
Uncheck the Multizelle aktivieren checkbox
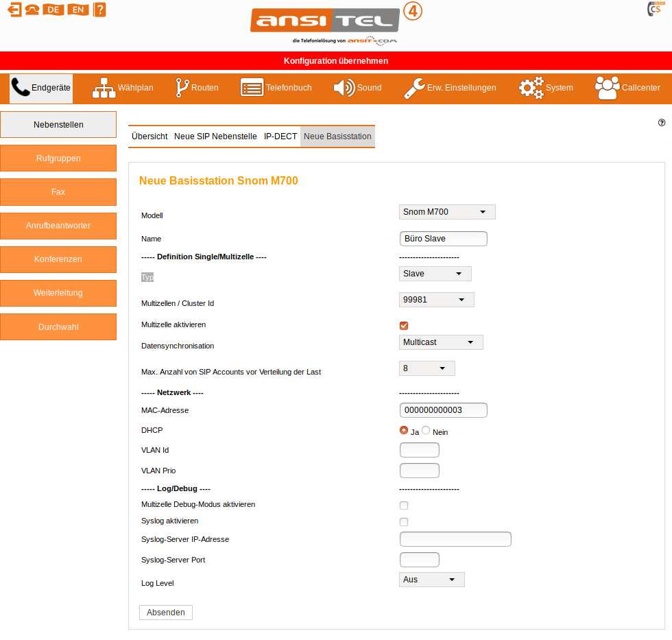(404, 326)
